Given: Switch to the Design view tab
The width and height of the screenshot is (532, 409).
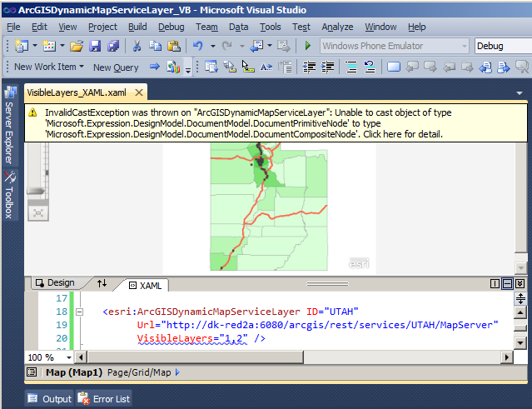Looking at the screenshot, I should point(56,282).
